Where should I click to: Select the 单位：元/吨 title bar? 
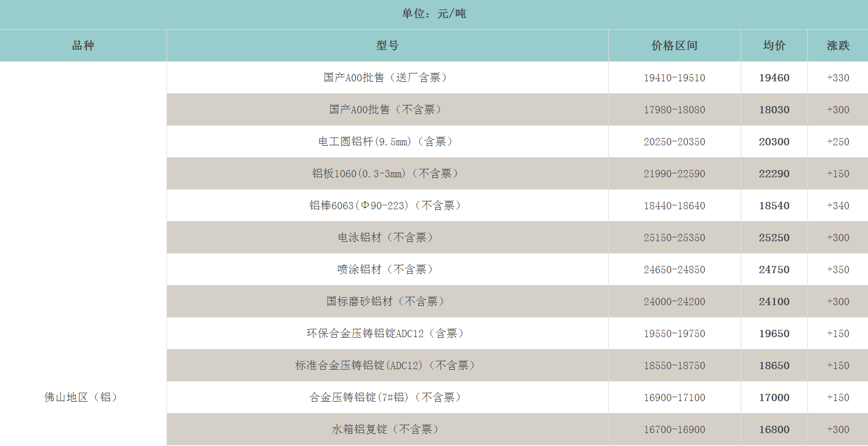tap(433, 14)
